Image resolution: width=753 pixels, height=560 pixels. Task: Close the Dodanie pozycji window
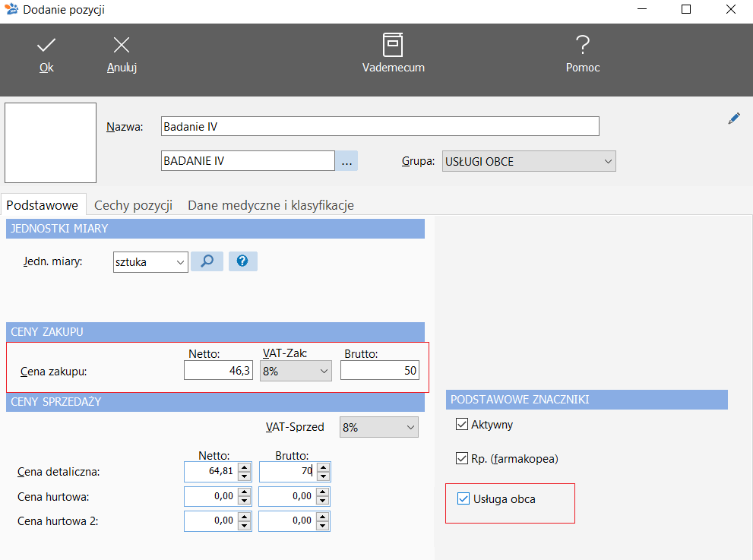point(730,9)
